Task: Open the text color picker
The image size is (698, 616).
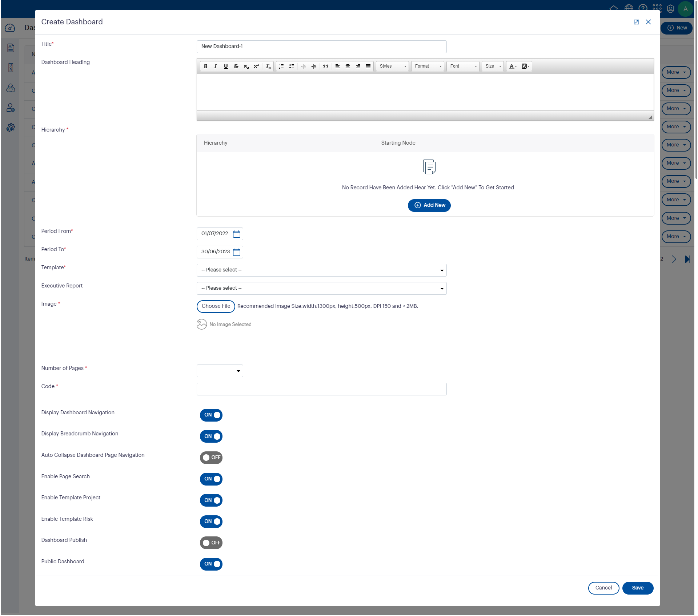Action: click(513, 66)
